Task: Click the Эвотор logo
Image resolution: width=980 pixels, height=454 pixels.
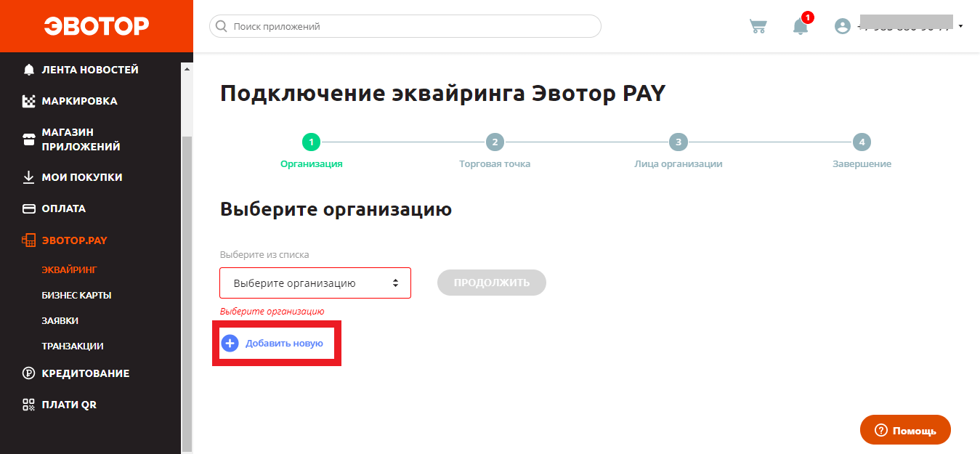Action: (96, 26)
